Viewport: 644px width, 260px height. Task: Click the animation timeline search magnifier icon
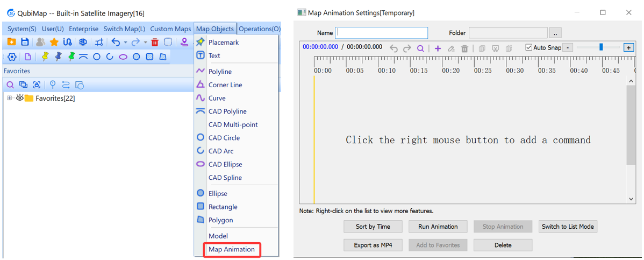pos(420,48)
